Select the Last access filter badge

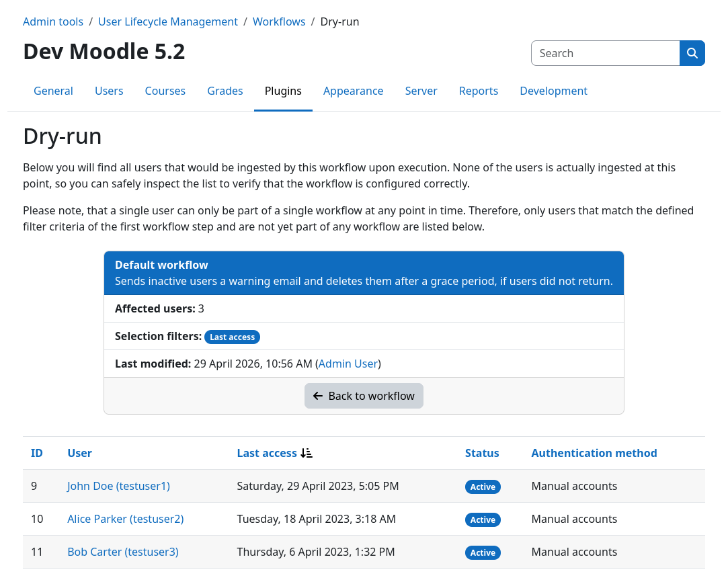pyautogui.click(x=232, y=337)
